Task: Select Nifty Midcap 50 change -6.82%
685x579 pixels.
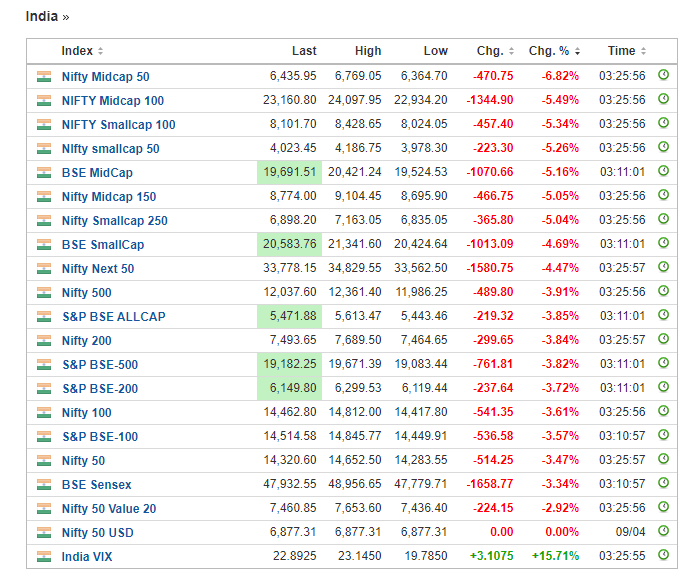Action: tap(560, 76)
